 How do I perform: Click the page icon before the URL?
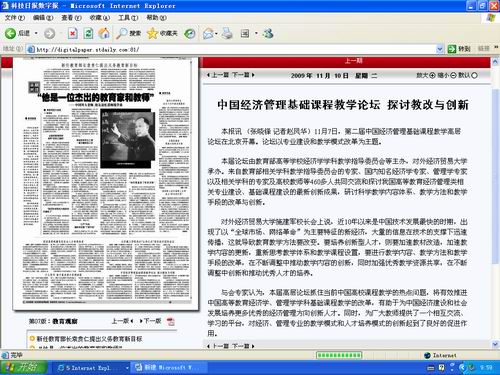coord(31,49)
